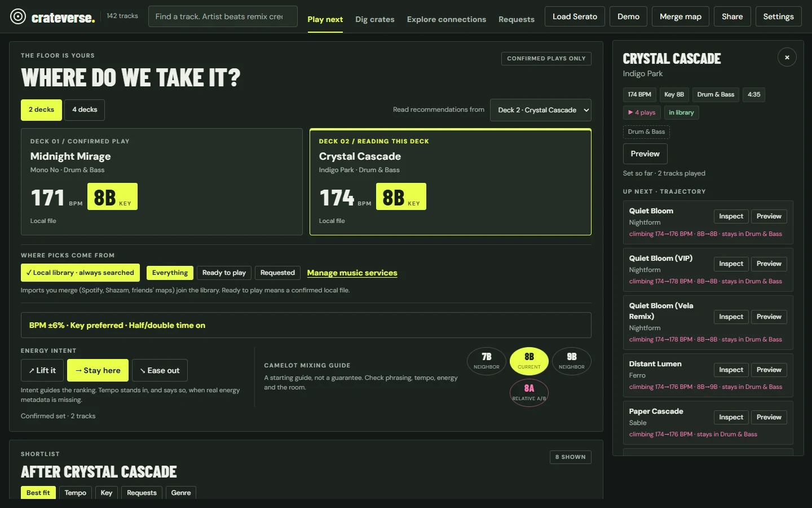Screen dimensions: 812x508
Task: Filter picks by Requested
Action: [277, 273]
